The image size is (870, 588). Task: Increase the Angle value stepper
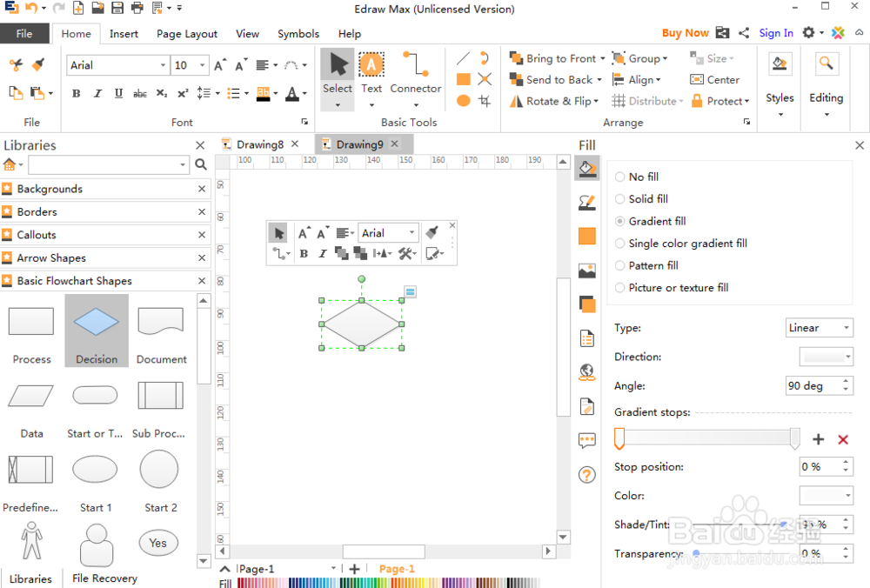point(846,381)
